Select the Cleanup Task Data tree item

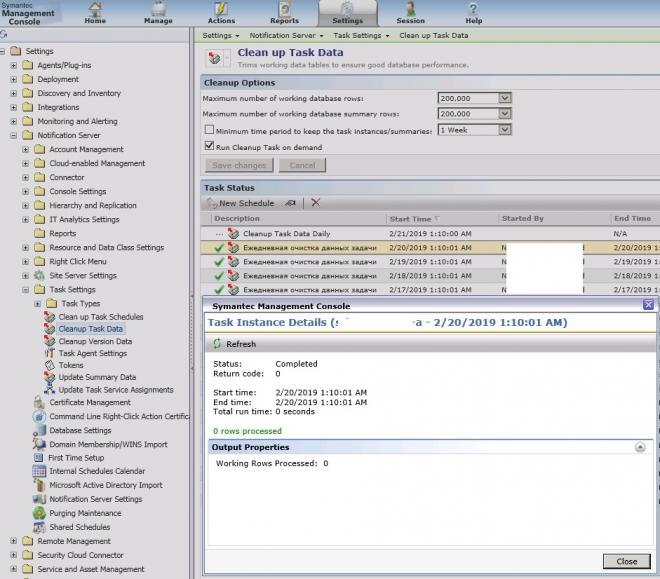coord(90,329)
